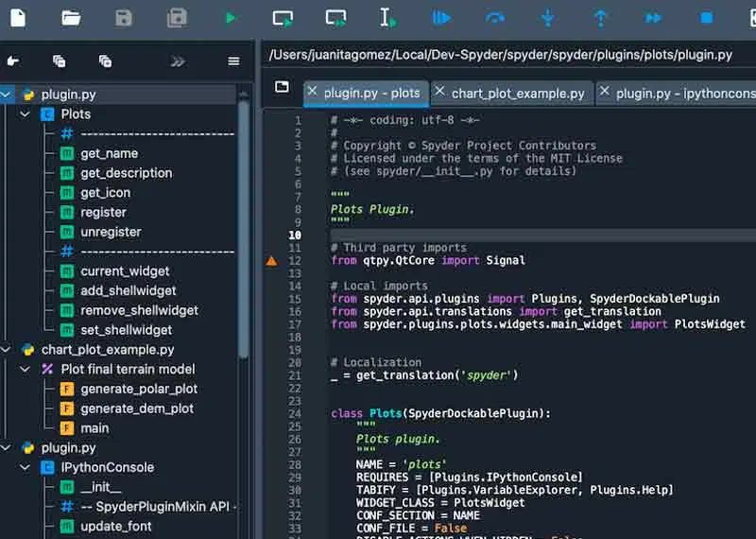Go to cursor position in outline
The height and width of the screenshot is (539, 756).
[x=13, y=61]
